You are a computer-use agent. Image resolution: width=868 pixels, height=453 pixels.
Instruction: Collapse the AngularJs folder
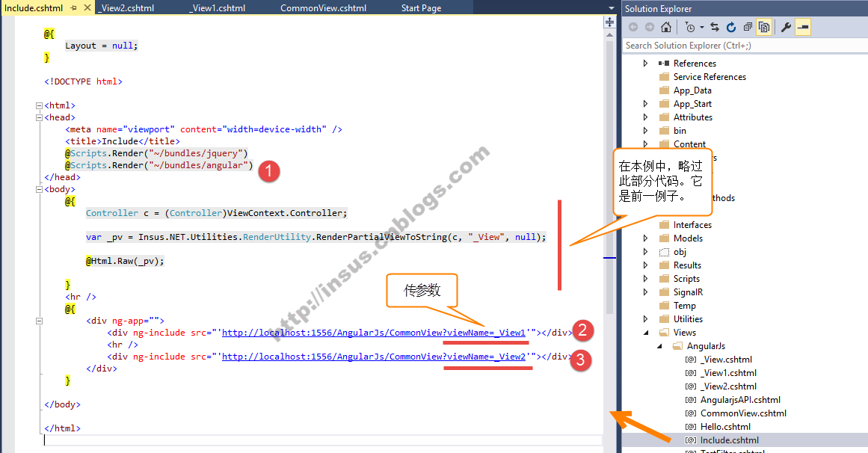pos(659,346)
